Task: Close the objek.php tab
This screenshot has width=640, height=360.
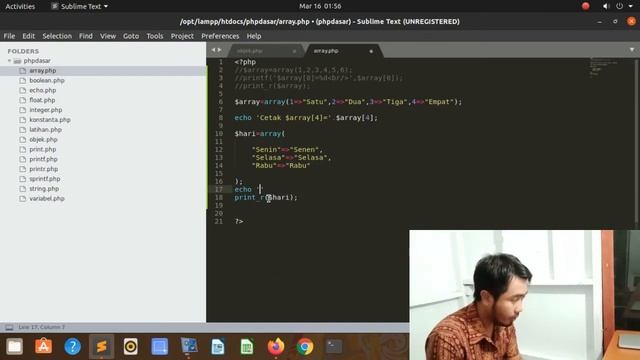Action: pos(294,51)
